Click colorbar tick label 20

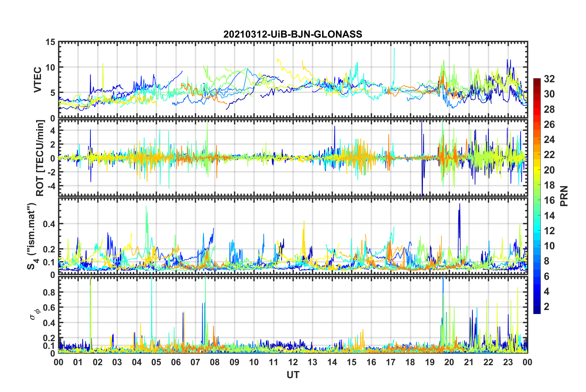coord(549,170)
